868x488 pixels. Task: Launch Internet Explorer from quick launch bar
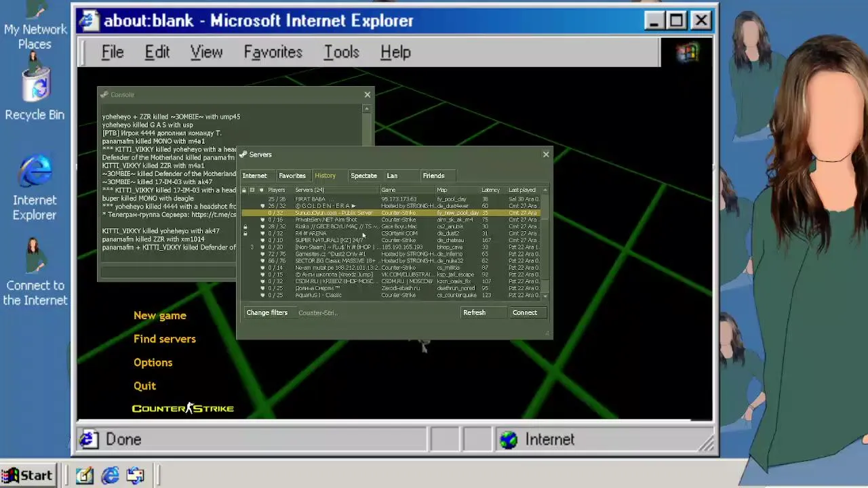(110, 476)
